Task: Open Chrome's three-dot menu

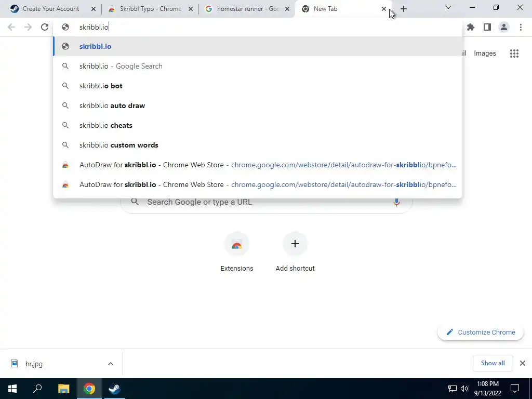Action: point(521,27)
